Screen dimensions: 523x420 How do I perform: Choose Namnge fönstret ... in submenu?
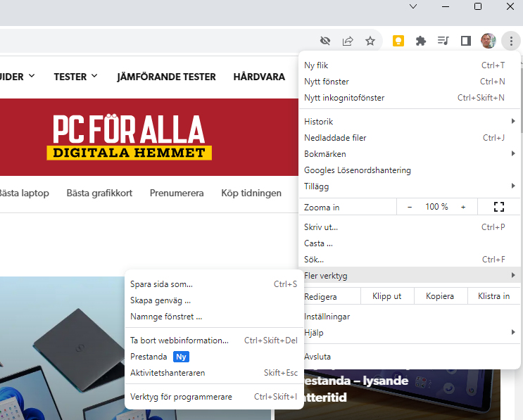coord(214,317)
